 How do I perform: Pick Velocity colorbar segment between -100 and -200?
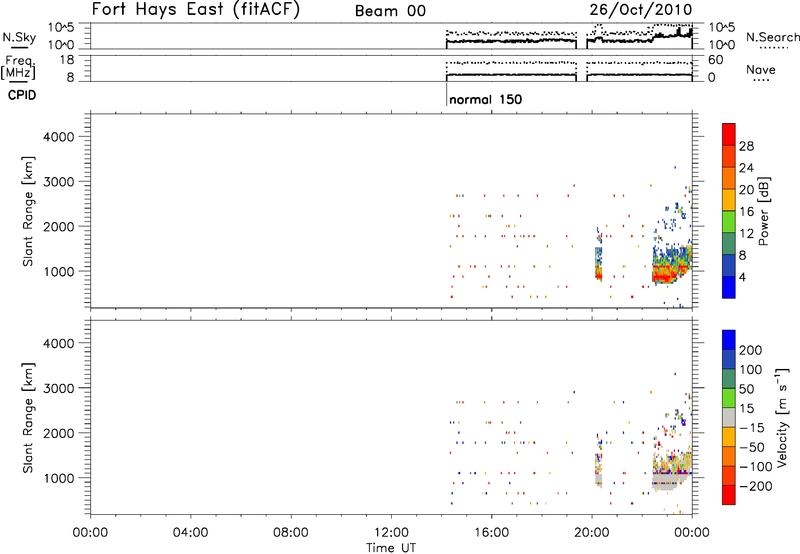pyautogui.click(x=729, y=475)
